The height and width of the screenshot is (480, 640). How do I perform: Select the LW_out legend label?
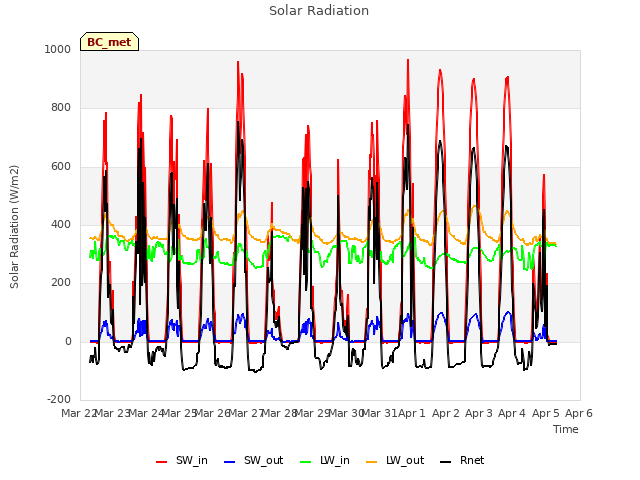coord(405,460)
